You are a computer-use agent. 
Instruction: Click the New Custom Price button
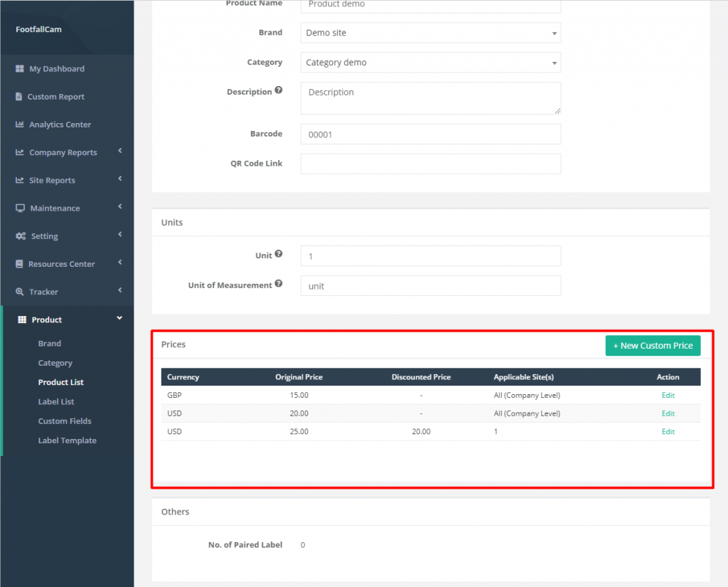(653, 346)
